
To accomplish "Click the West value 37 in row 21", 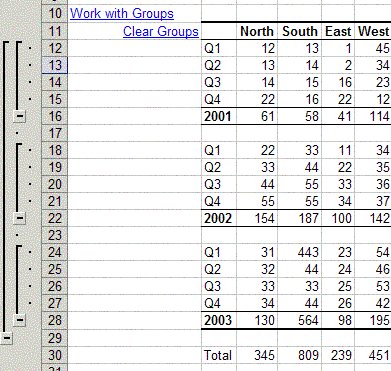I will (373, 201).
